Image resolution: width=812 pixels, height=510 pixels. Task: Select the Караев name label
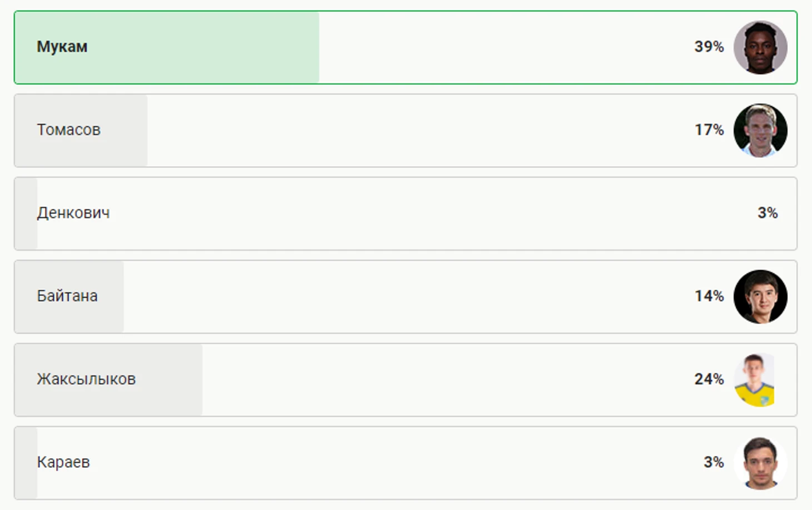tap(63, 462)
